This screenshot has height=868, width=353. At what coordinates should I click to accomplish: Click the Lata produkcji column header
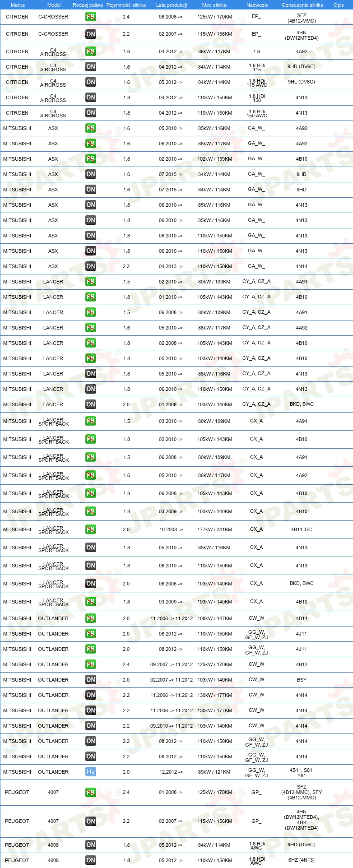coord(172,5)
